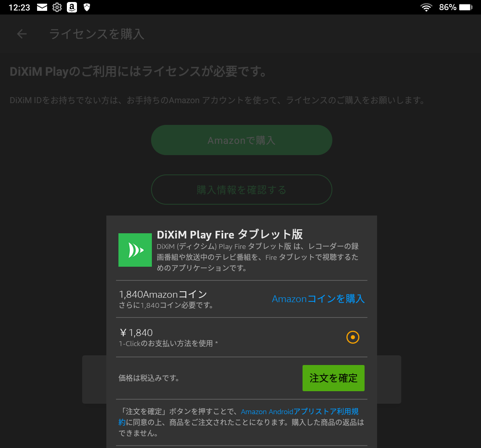Tap the back arrow to leave purchase screen

[21, 33]
